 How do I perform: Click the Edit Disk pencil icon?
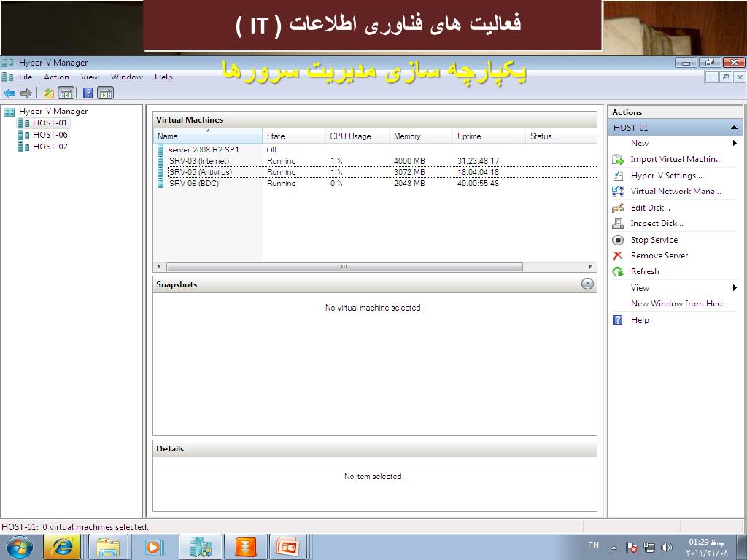click(x=618, y=208)
